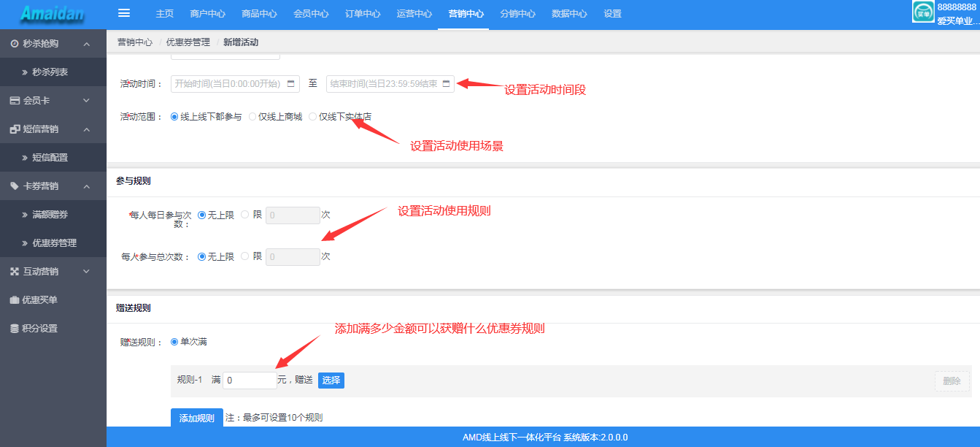Select 无上限 for 每人每日参与次数
Viewport: 980px width, 447px height.
click(x=202, y=215)
